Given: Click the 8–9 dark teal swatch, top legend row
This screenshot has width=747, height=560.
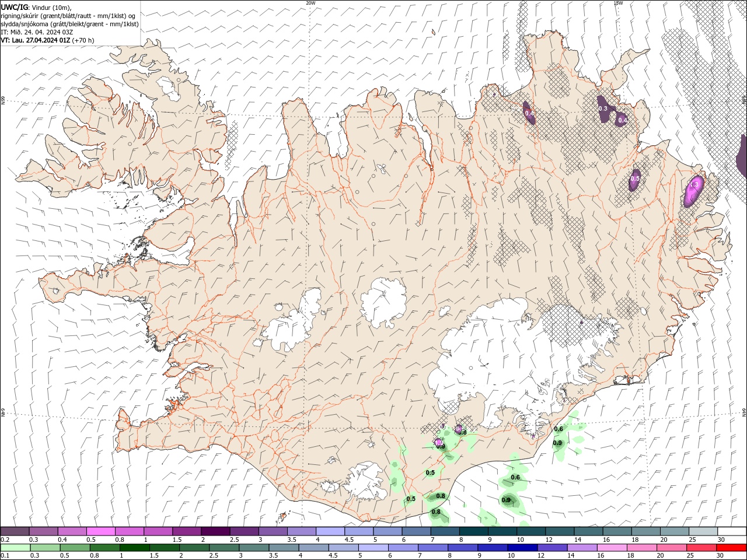Looking at the screenshot, I should pyautogui.click(x=473, y=531).
